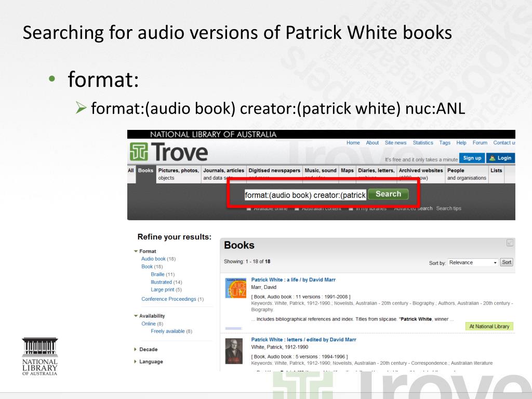Open Statistics link
This screenshot has width=532, height=399.
pos(423,143)
